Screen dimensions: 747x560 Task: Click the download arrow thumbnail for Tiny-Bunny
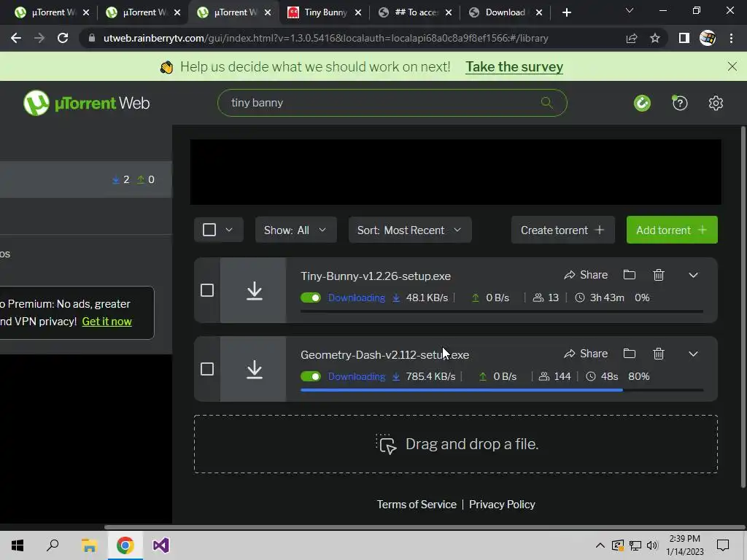(253, 290)
